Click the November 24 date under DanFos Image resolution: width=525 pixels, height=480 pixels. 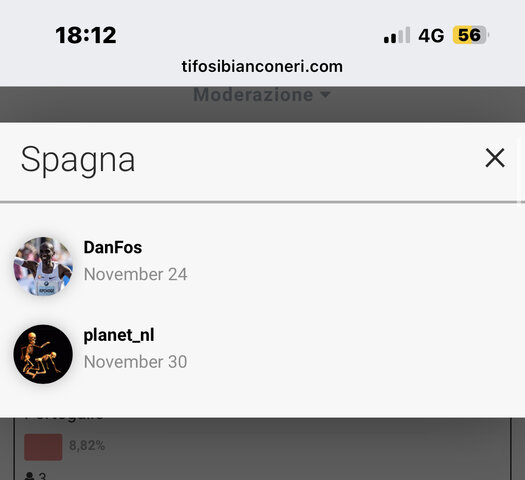135,274
